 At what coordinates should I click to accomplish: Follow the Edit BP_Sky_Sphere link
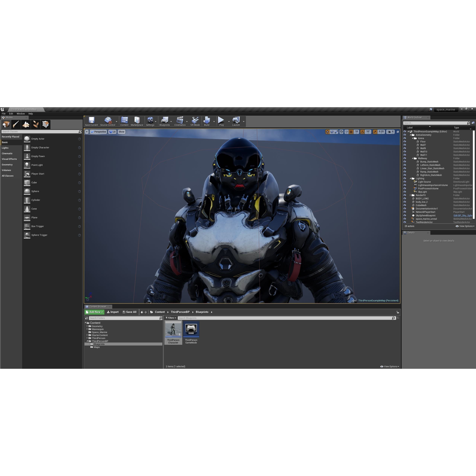463,215
